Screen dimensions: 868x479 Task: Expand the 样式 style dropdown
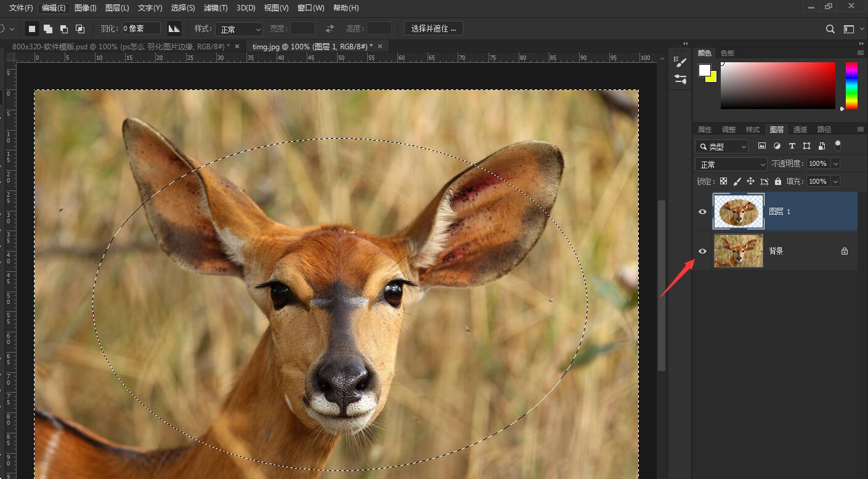coord(239,29)
